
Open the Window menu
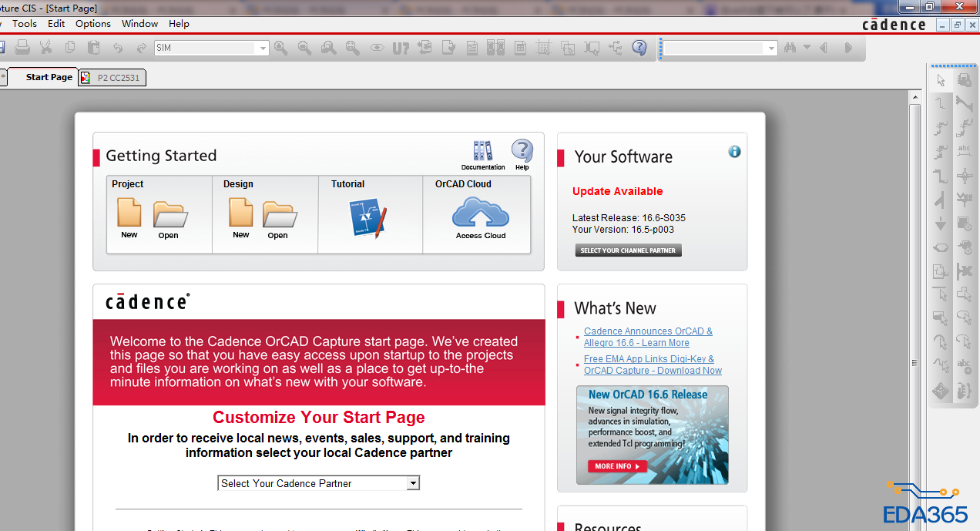click(139, 24)
